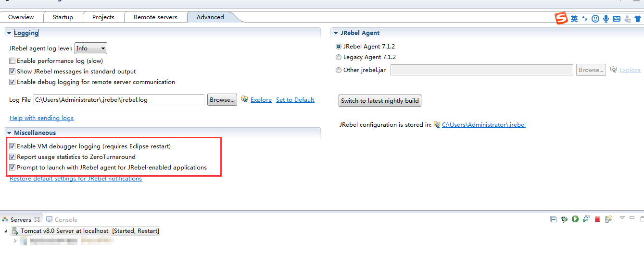Close the Servers tab with X icon
The image size is (644, 278).
(37, 219)
